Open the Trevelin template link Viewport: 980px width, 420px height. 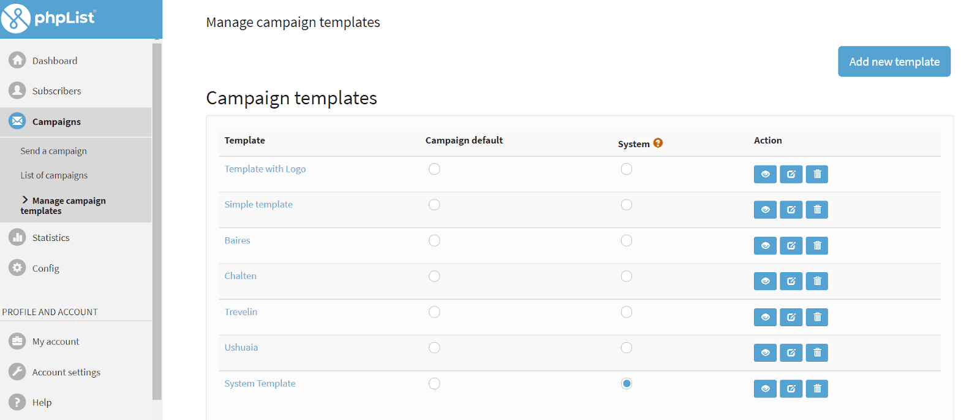(241, 312)
